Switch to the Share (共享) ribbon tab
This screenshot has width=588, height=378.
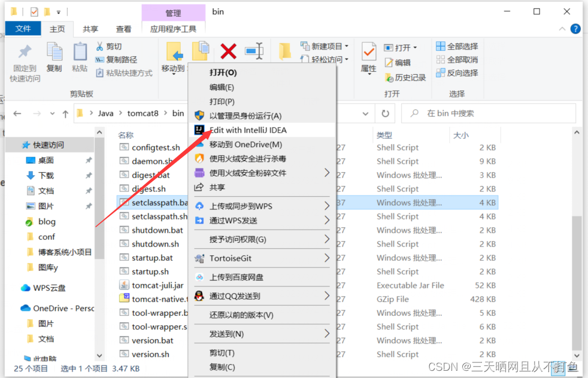point(90,29)
